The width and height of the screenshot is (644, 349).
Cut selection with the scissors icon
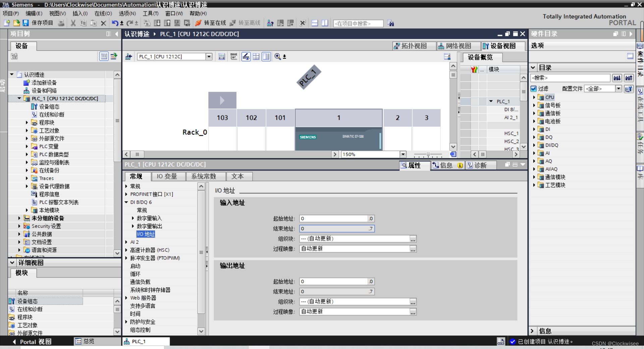click(x=73, y=23)
